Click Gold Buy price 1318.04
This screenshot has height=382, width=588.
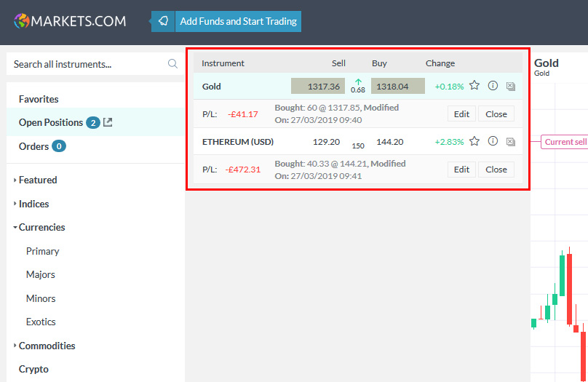pos(398,86)
